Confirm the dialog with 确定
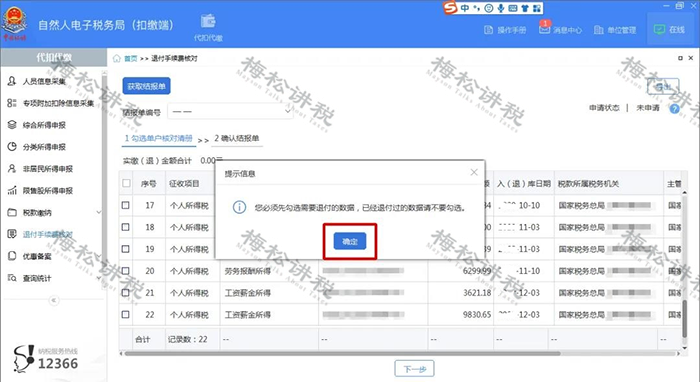 (x=350, y=241)
